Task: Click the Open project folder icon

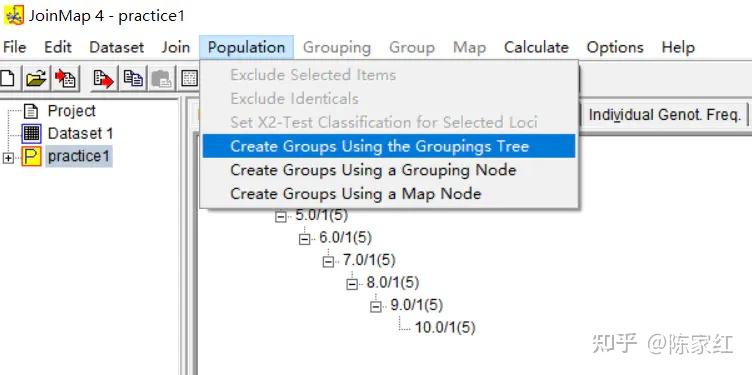Action: click(x=36, y=78)
